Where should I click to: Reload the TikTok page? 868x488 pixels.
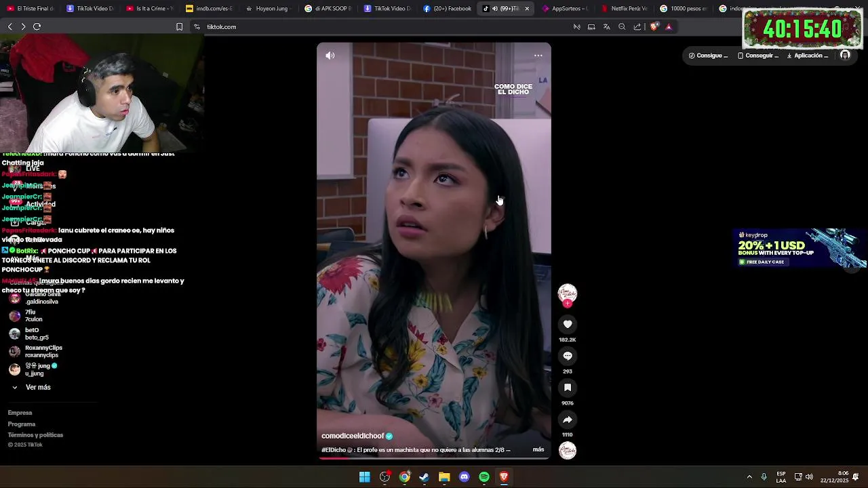(x=37, y=26)
